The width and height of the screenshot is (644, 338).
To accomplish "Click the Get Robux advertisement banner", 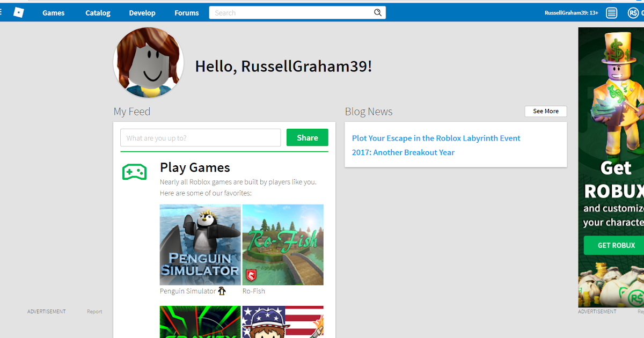I will [611, 167].
